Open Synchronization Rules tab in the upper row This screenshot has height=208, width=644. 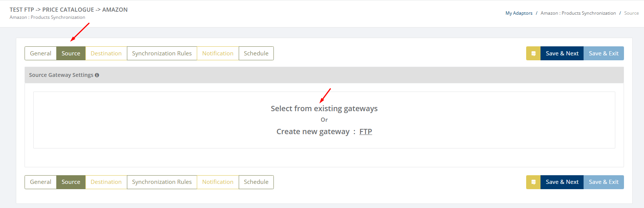(162, 54)
